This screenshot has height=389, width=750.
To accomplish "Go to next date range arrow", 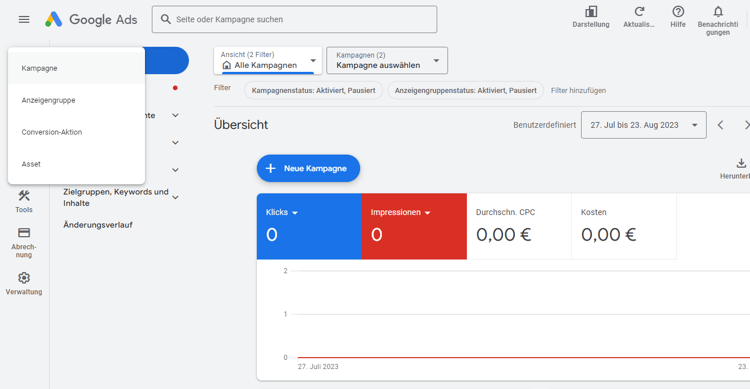I will pyautogui.click(x=746, y=125).
